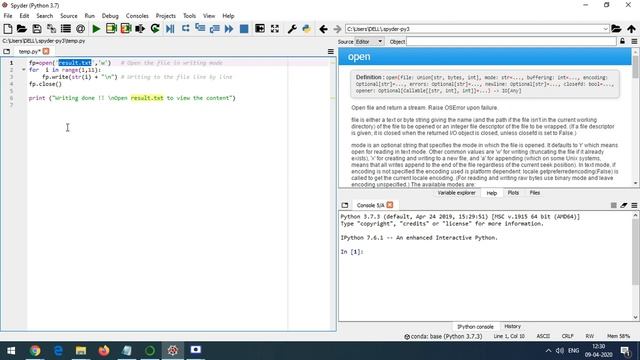Click the console vertical scrollbar
This screenshot has width=640, height=360.
(636, 266)
